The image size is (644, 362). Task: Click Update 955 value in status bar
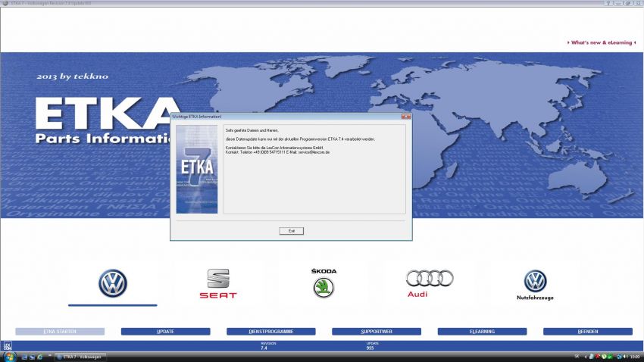[370, 348]
